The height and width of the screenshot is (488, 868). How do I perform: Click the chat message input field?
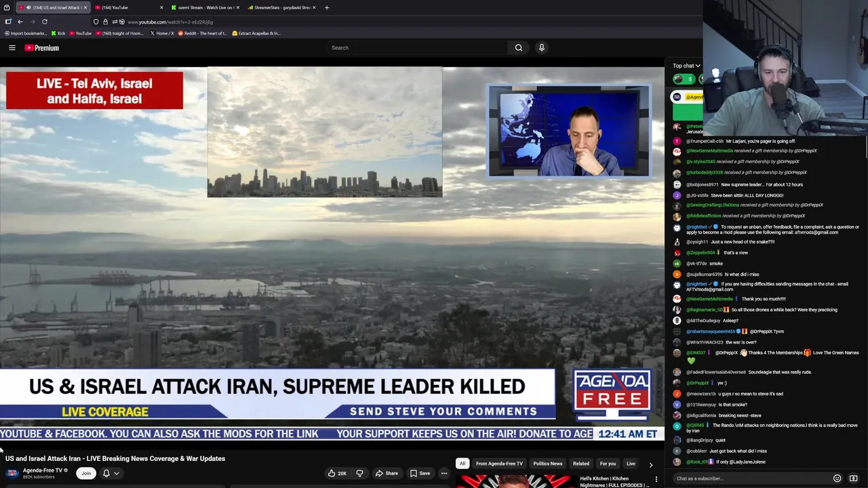pyautogui.click(x=753, y=479)
